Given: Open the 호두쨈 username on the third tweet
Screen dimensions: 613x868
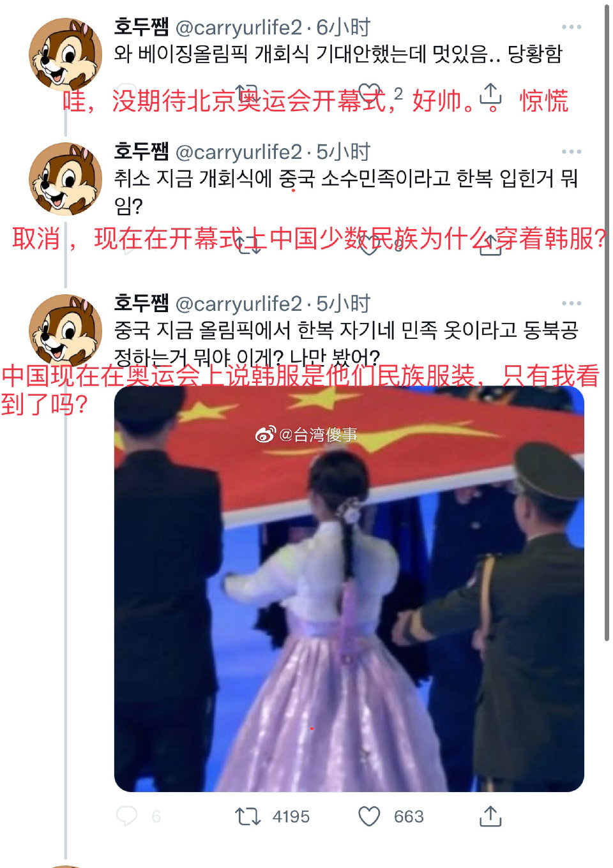Looking at the screenshot, I should click(x=141, y=303).
